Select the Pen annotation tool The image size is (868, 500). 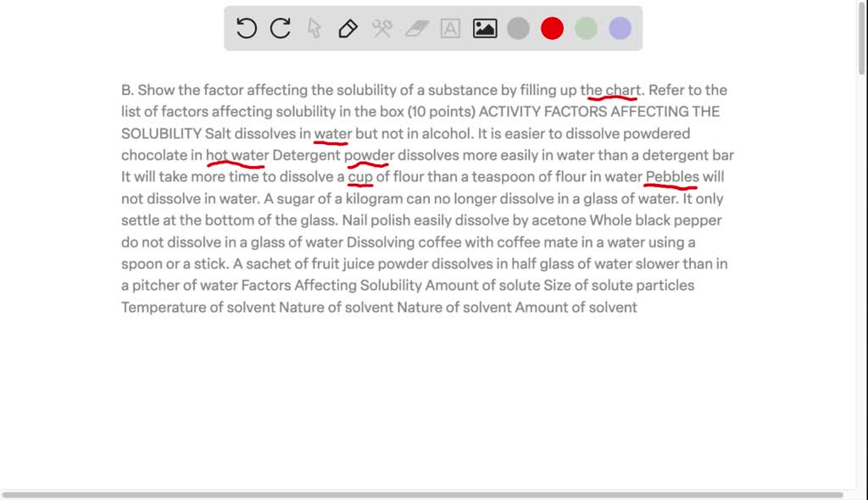[348, 28]
